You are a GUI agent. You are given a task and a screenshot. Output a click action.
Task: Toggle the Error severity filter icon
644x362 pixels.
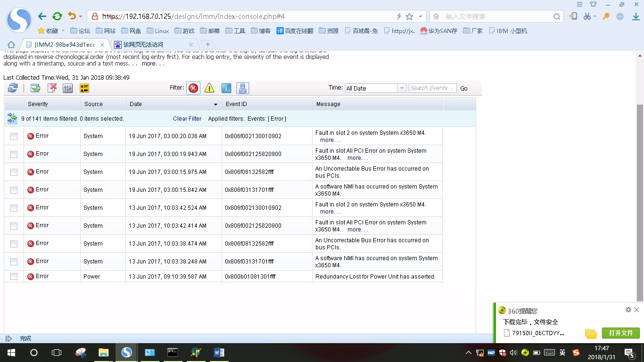(x=193, y=88)
